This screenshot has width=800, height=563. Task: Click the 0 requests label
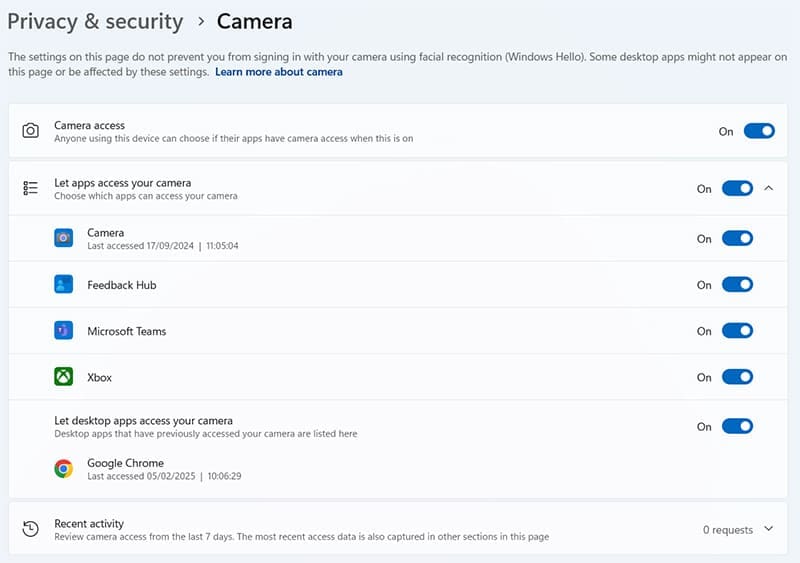(x=727, y=529)
